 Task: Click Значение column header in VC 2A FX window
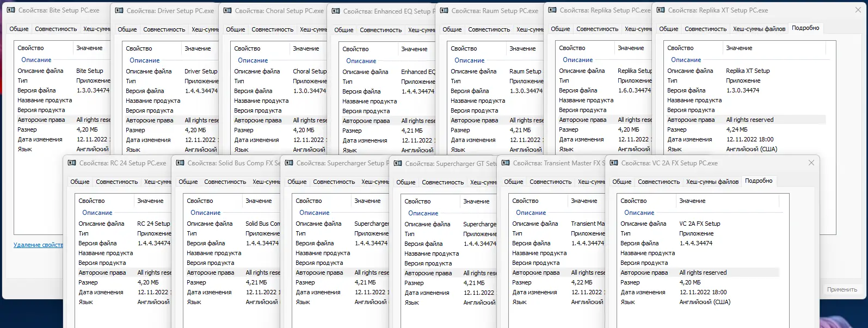click(729, 201)
